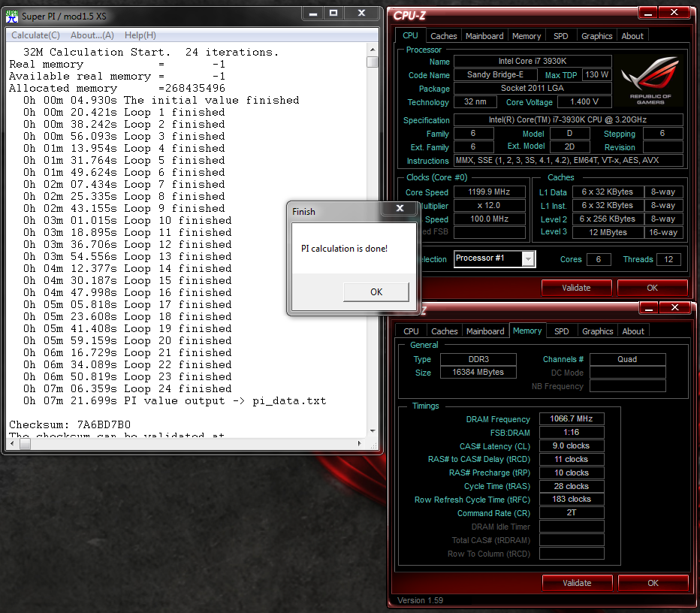Switch to Caches tab in upper CPU-Z window

[443, 36]
